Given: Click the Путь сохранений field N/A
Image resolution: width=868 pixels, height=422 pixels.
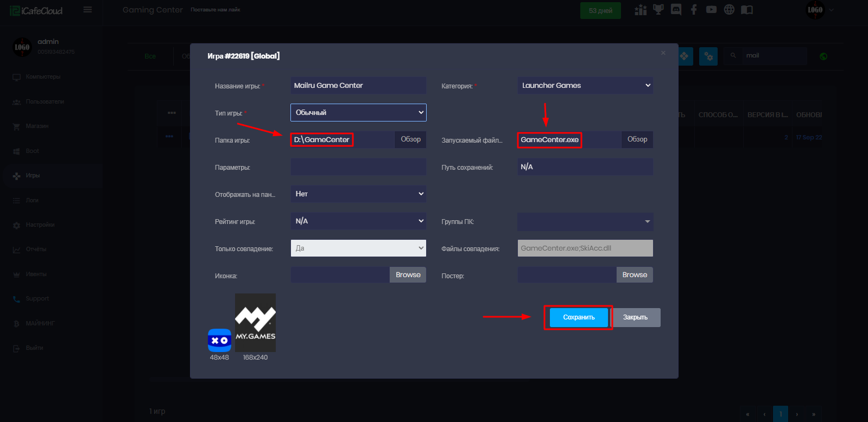Looking at the screenshot, I should [585, 167].
